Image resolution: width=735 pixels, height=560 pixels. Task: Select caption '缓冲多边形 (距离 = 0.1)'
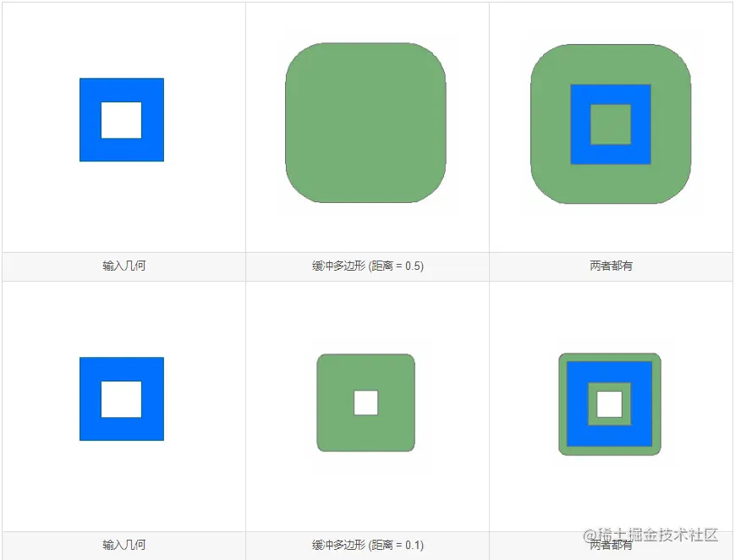coord(368,545)
